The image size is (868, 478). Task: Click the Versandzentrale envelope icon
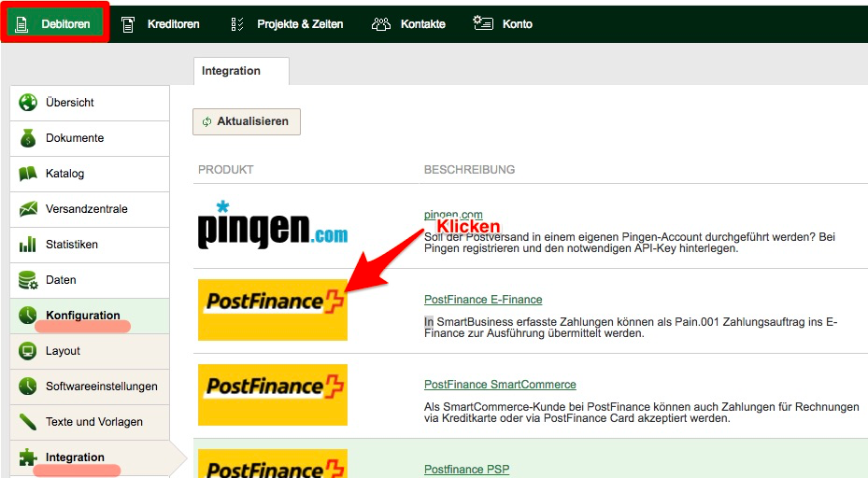click(x=28, y=209)
